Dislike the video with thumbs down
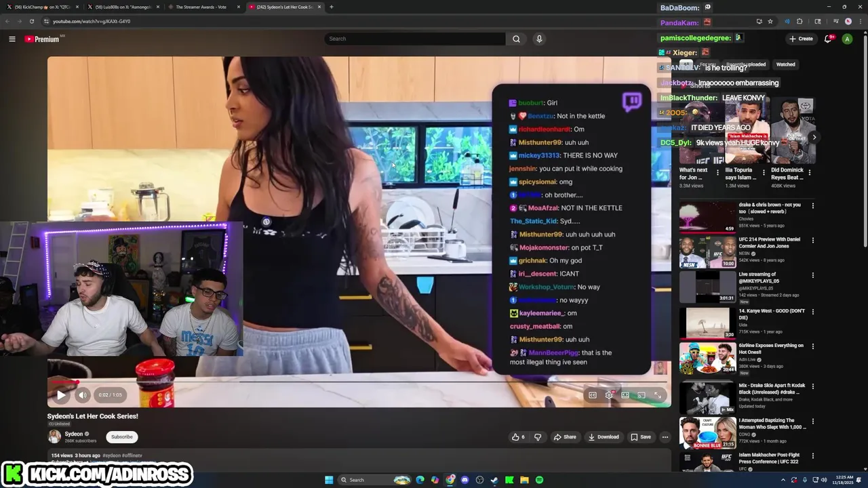The height and width of the screenshot is (488, 868). [x=538, y=437]
